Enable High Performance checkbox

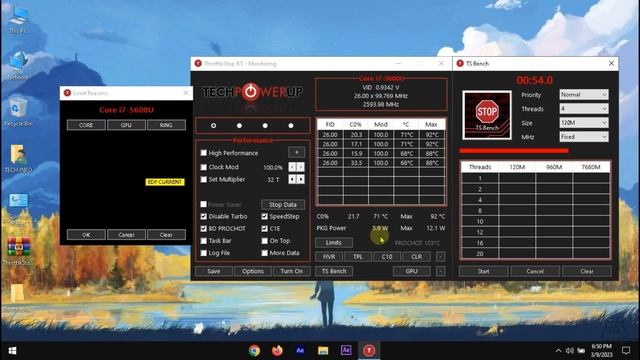pos(204,153)
